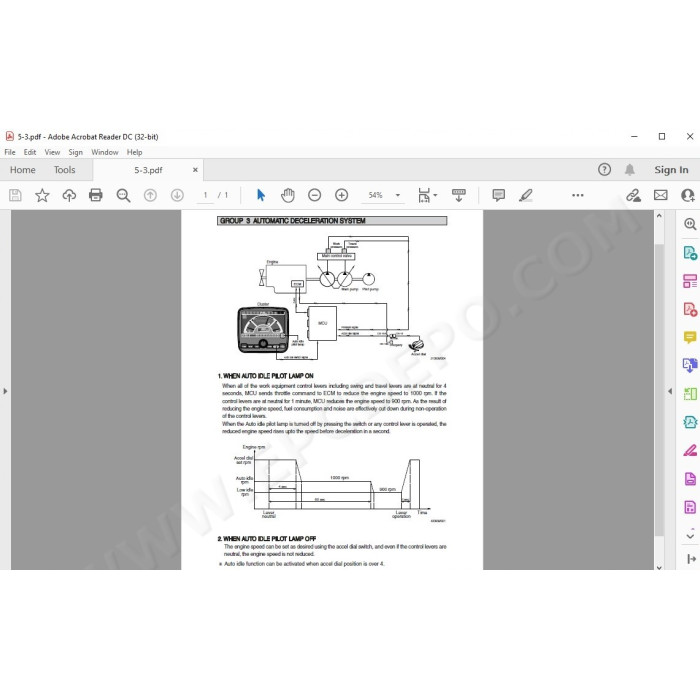Open the Comment tool in the right pane

(690, 338)
